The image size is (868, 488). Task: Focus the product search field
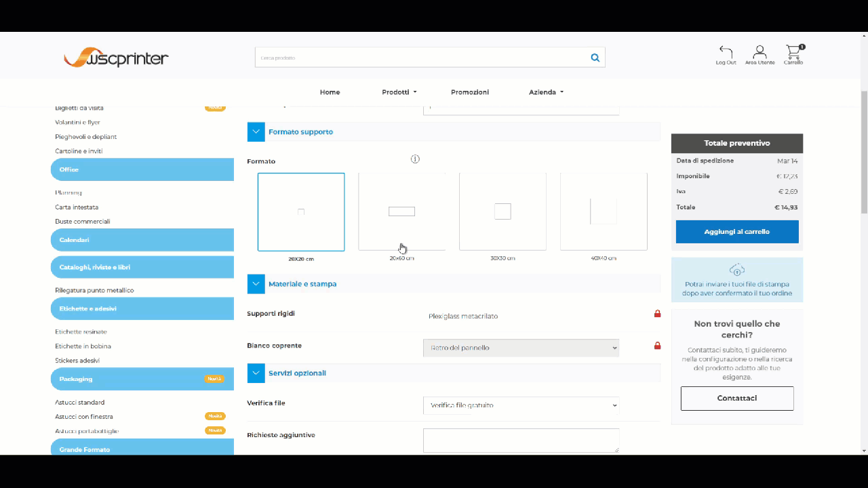[420, 58]
